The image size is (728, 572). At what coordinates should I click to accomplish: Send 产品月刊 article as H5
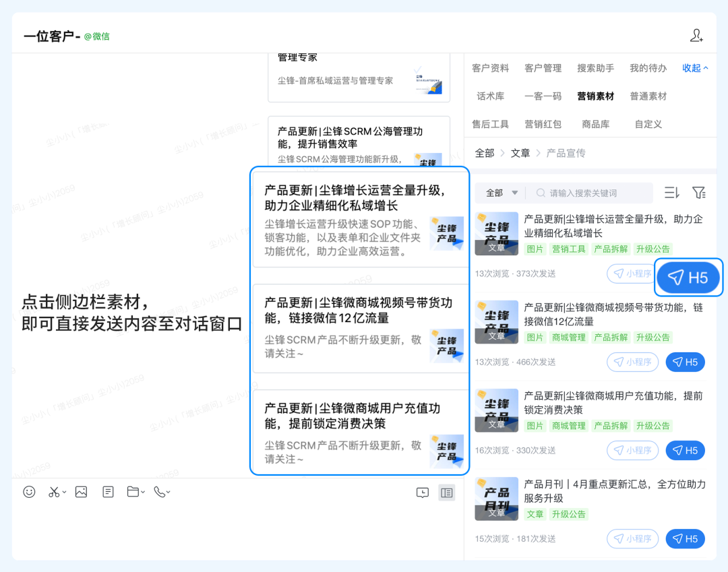tap(686, 538)
